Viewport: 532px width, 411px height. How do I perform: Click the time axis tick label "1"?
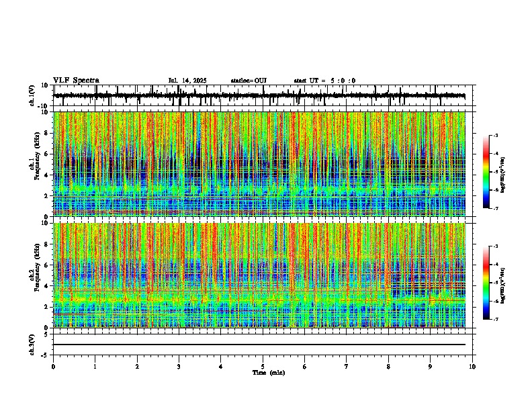tap(95, 367)
